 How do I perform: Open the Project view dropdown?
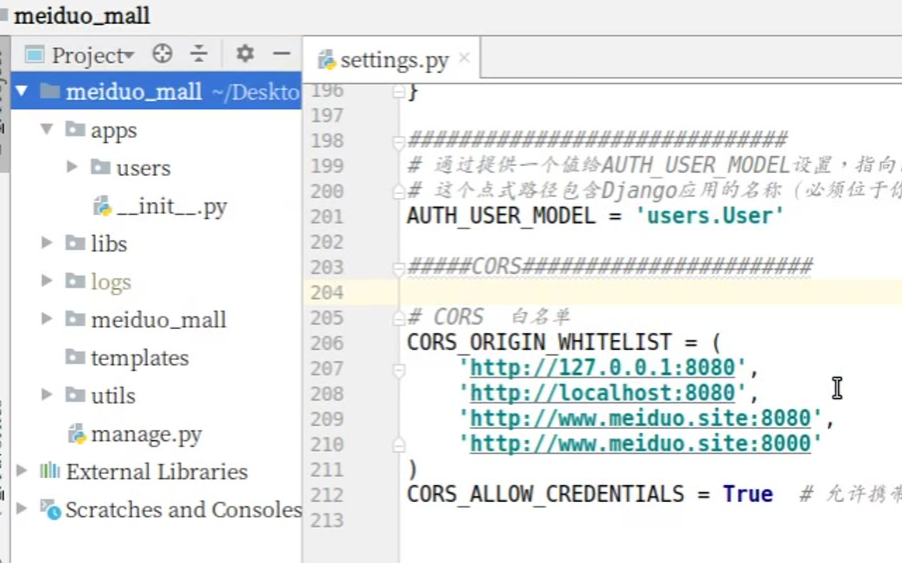(92, 55)
